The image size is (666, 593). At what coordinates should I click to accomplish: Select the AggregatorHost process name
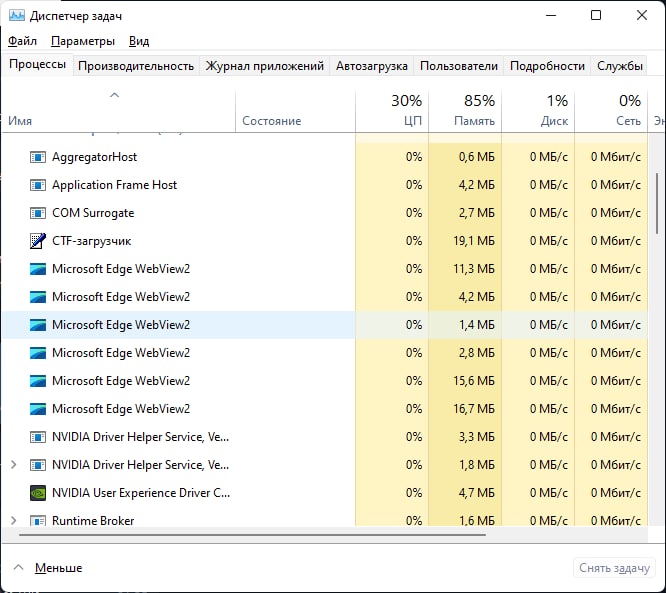94,157
